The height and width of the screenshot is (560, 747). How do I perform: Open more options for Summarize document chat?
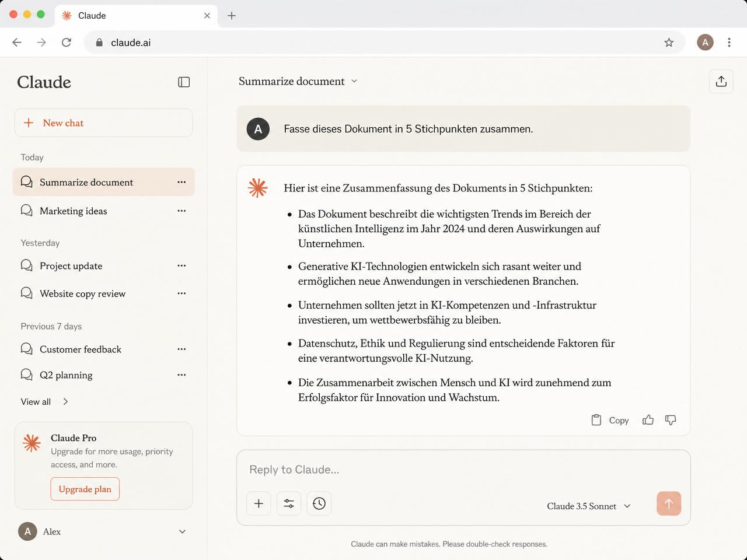pyautogui.click(x=181, y=182)
